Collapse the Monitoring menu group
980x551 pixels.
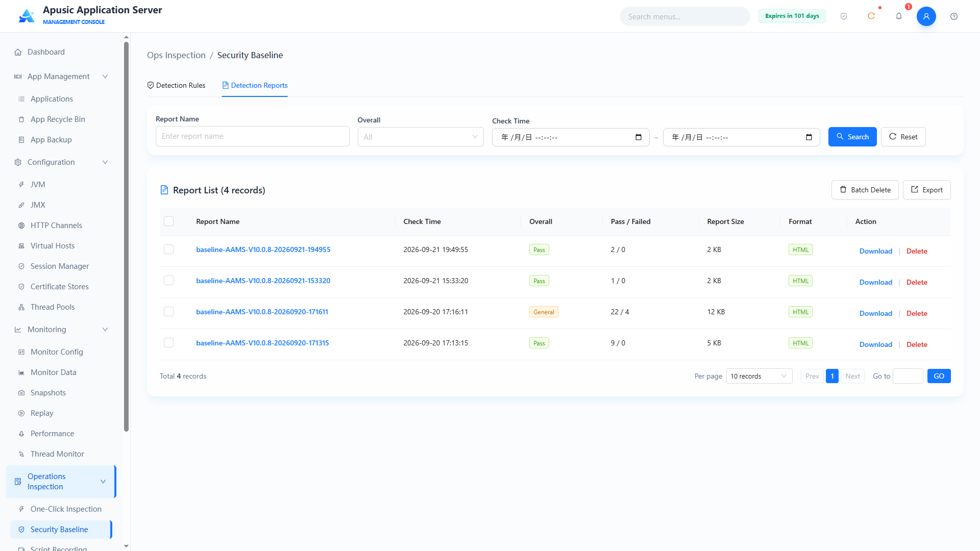105,330
